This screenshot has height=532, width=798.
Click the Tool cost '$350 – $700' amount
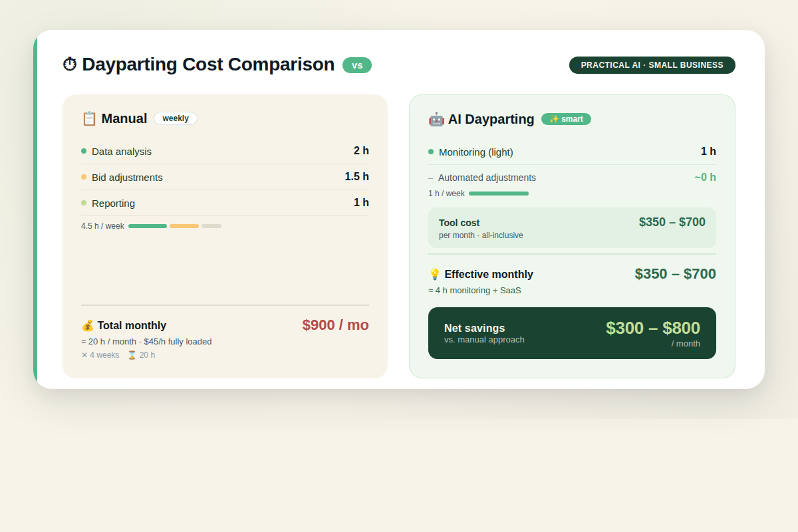point(672,222)
